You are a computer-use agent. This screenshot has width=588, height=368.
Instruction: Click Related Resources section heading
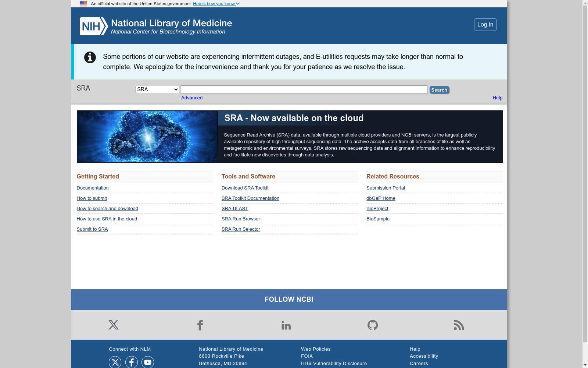tap(393, 177)
